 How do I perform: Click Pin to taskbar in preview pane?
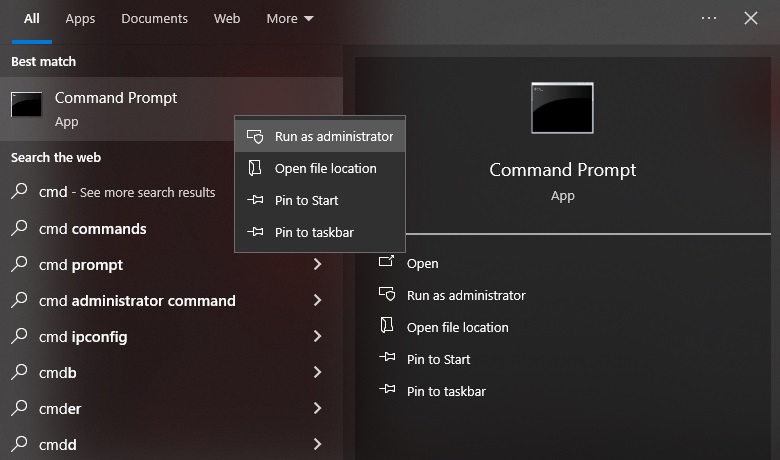[446, 391]
